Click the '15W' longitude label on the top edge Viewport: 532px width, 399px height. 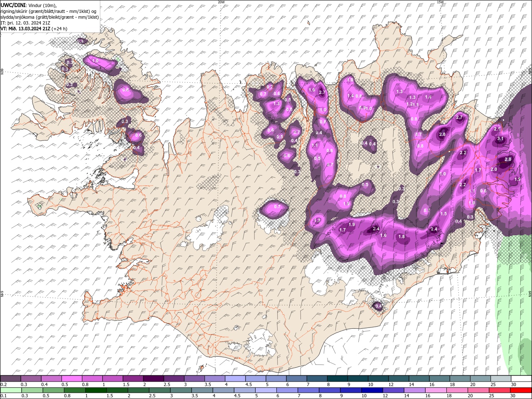tap(440, 2)
